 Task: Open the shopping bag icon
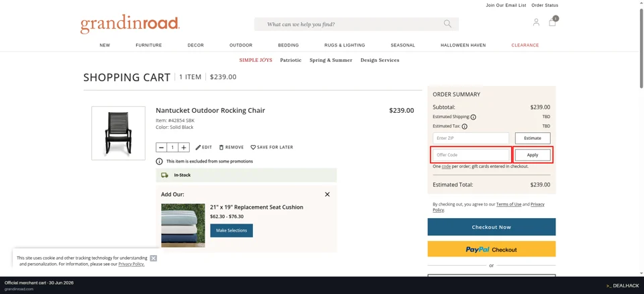pyautogui.click(x=552, y=21)
